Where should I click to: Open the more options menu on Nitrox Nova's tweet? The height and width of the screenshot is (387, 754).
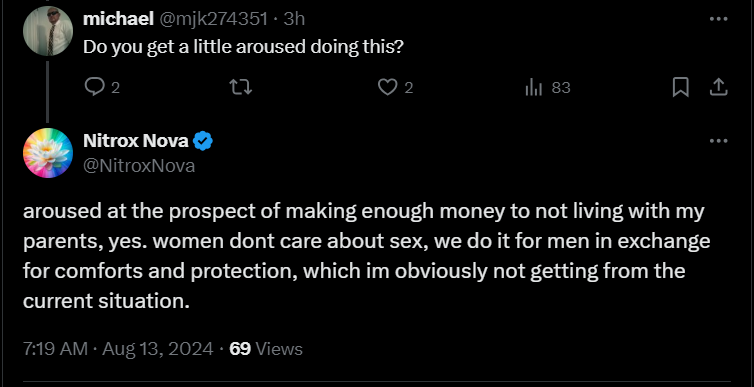click(x=718, y=141)
